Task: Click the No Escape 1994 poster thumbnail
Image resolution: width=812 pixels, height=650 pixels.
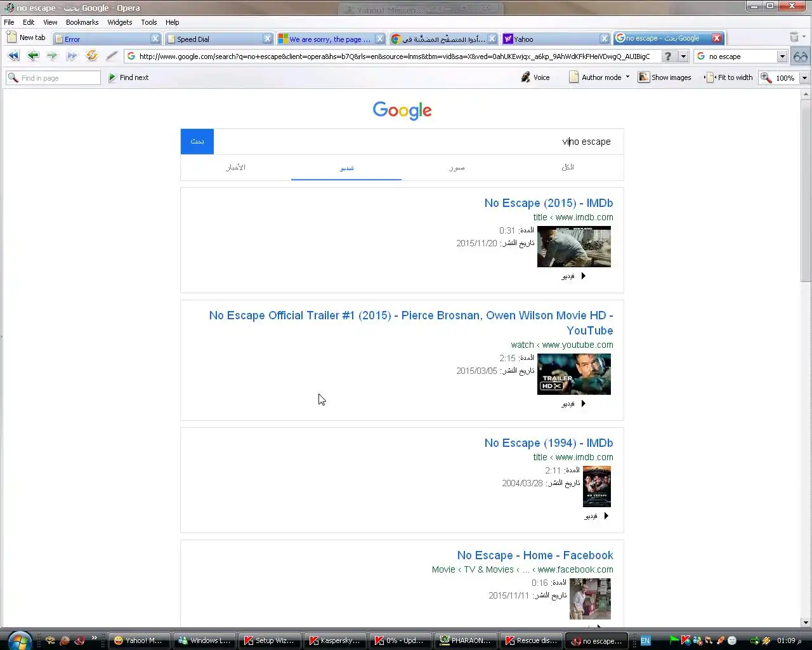Action: coord(597,486)
